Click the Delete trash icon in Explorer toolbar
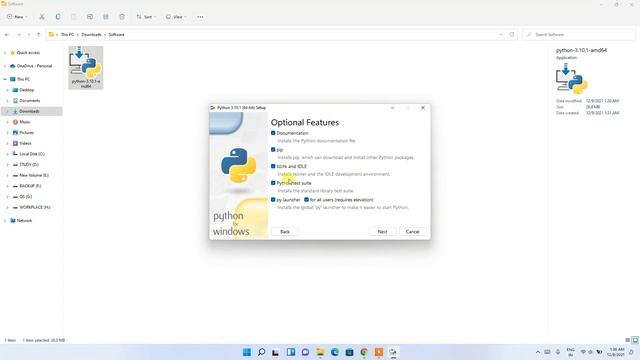 click(x=122, y=17)
